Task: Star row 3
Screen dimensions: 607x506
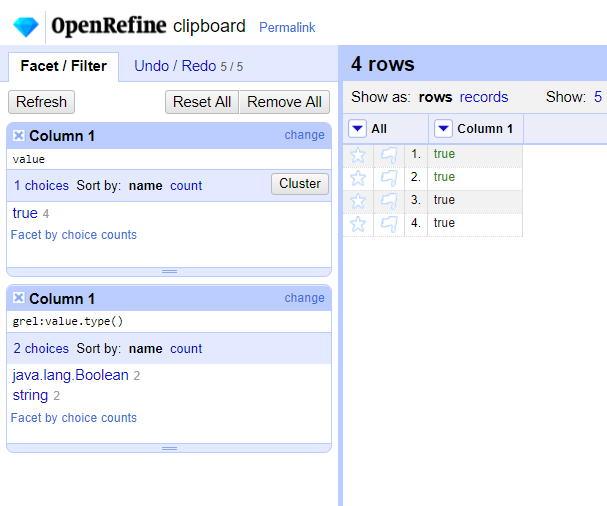Action: [x=358, y=201]
